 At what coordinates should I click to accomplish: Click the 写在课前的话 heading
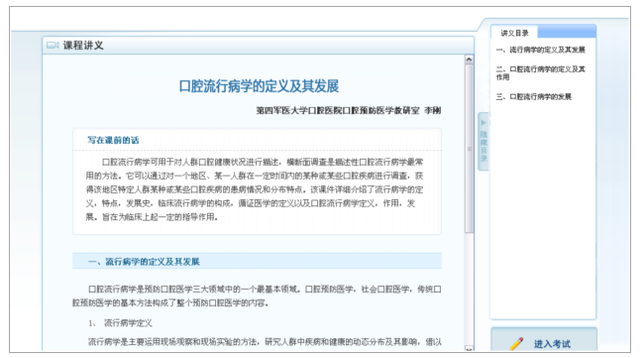[x=113, y=140]
